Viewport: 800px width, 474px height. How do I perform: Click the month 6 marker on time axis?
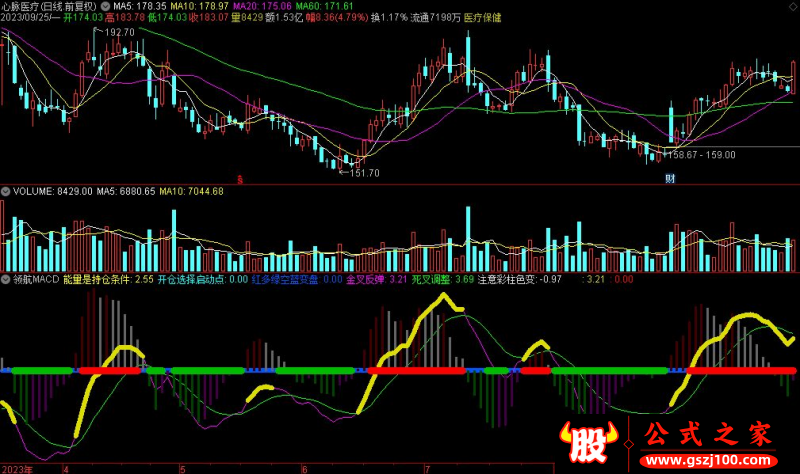(x=305, y=469)
